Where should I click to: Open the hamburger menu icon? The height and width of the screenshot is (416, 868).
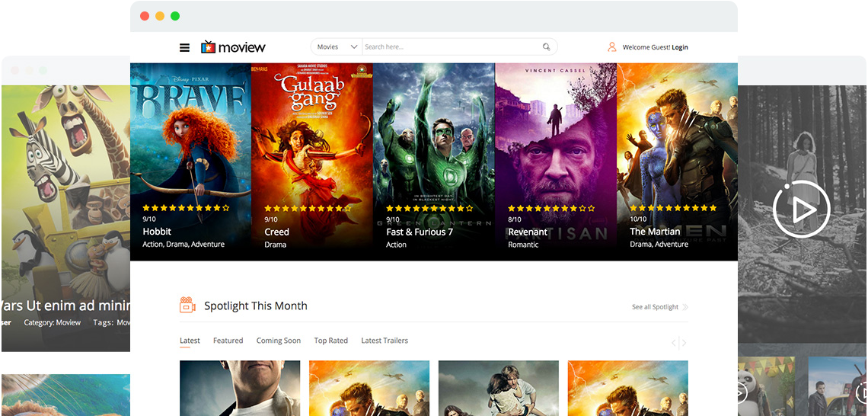(x=184, y=48)
